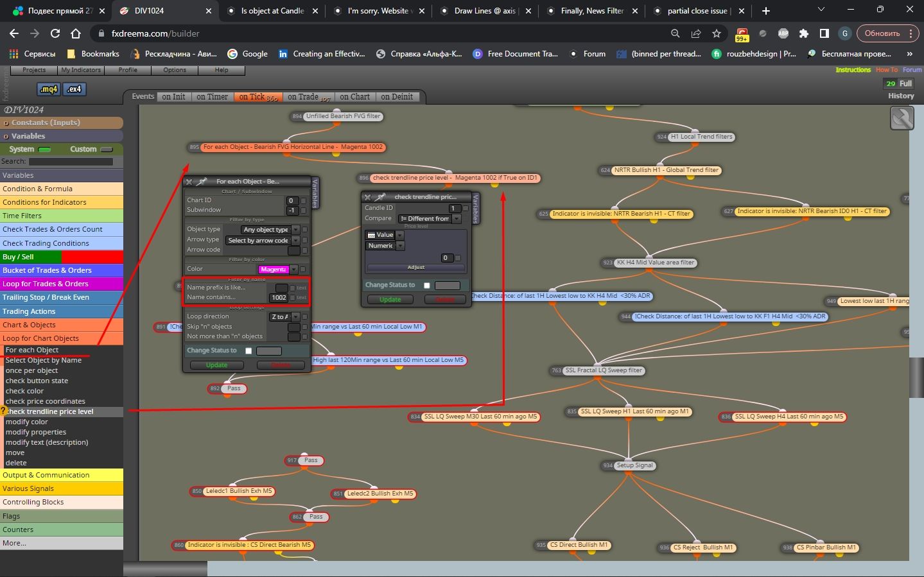Screen dimensions: 924x577
Task: Tick the Candle ID checkbox
Action: click(x=466, y=208)
